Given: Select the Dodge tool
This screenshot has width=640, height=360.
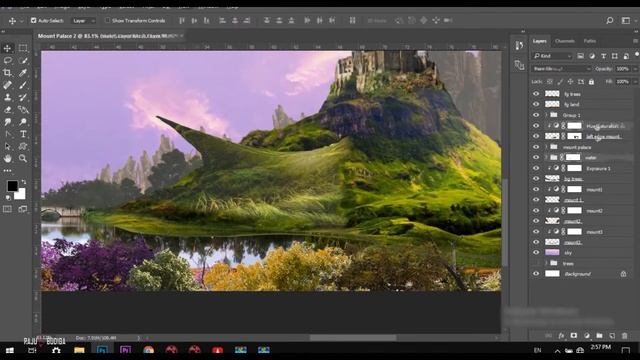Looking at the screenshot, I should coord(23,122).
